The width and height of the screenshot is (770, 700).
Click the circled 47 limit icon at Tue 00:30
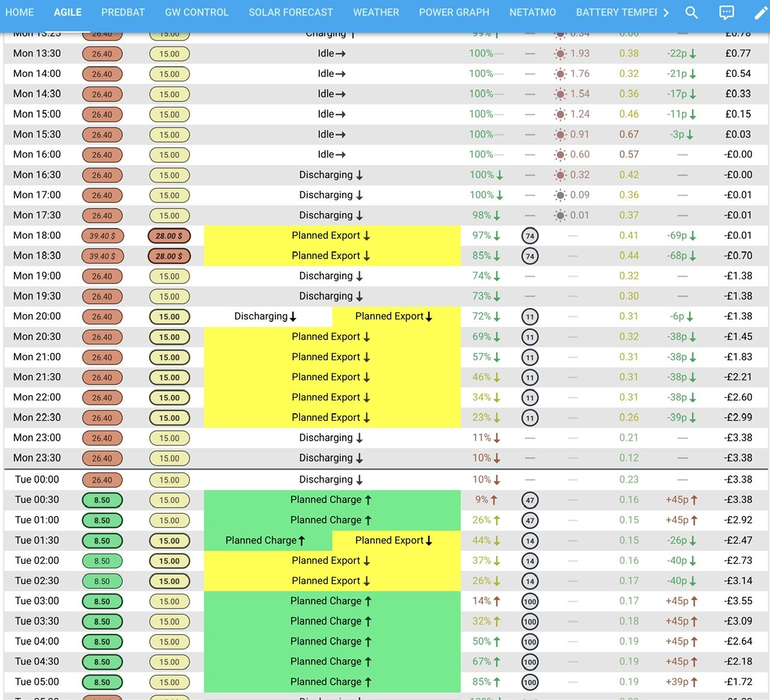pyautogui.click(x=530, y=500)
